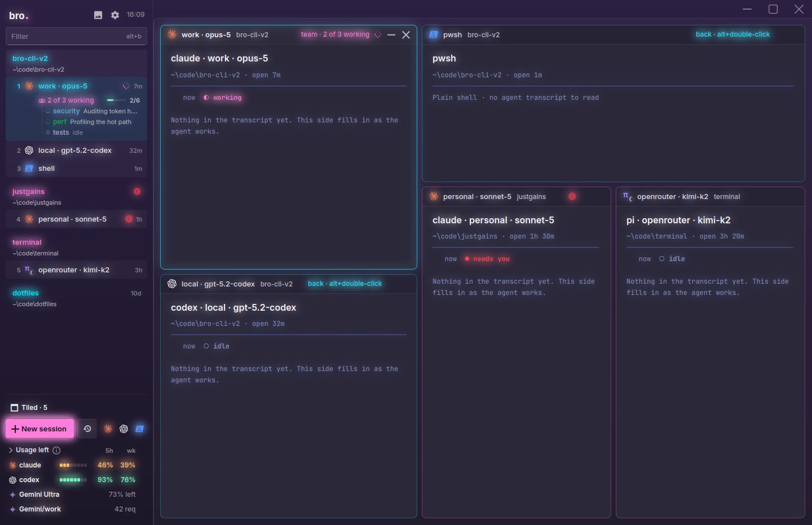Start new PowerShell session via quick-launch icon
This screenshot has width=812, height=525.
(x=140, y=429)
